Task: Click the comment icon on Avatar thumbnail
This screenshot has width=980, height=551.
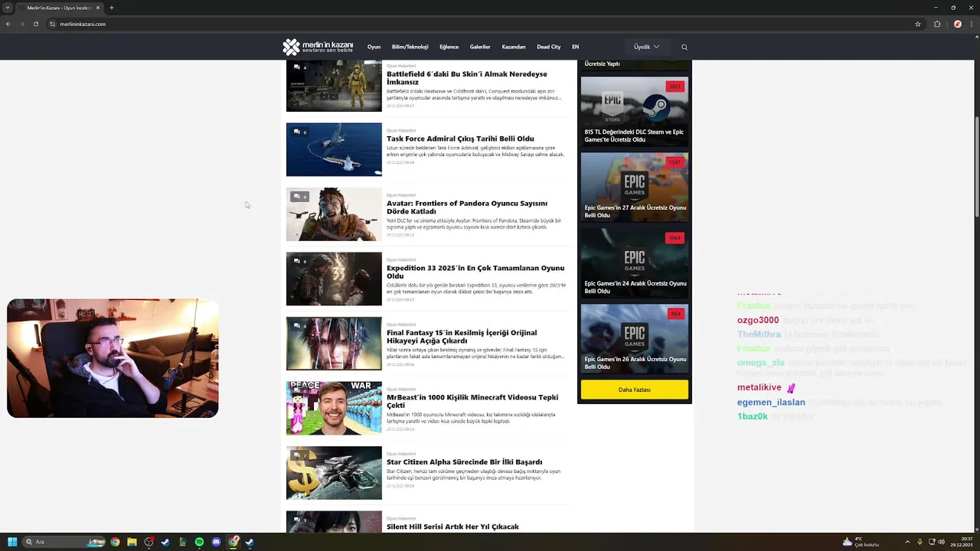Action: pos(297,197)
